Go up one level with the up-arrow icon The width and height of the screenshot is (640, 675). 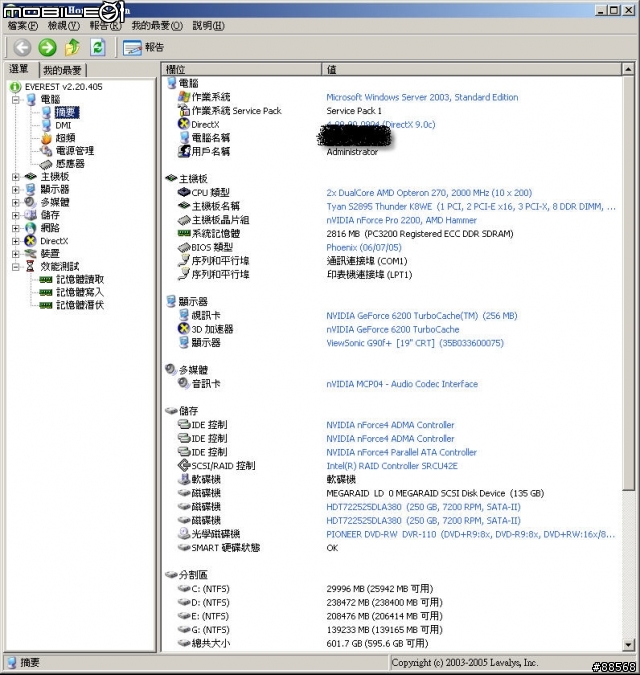tap(72, 47)
